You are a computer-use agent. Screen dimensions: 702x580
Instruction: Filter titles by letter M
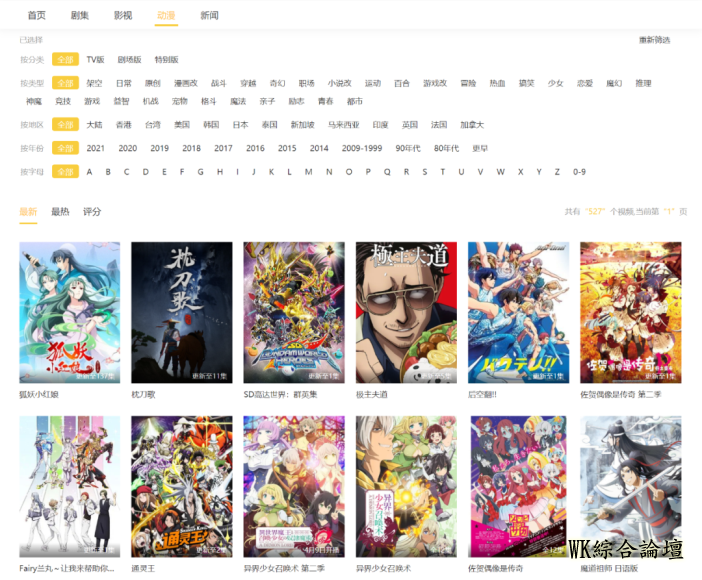[308, 172]
